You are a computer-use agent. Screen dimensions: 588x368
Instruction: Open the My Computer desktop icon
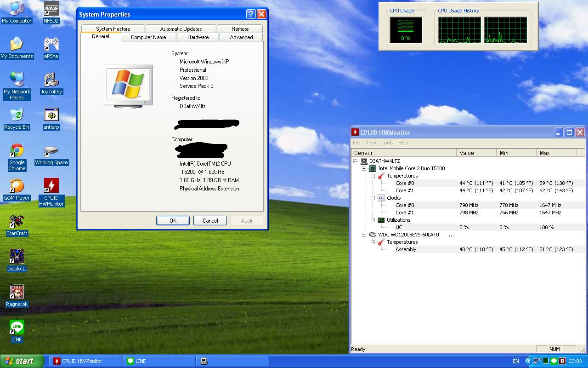(17, 12)
